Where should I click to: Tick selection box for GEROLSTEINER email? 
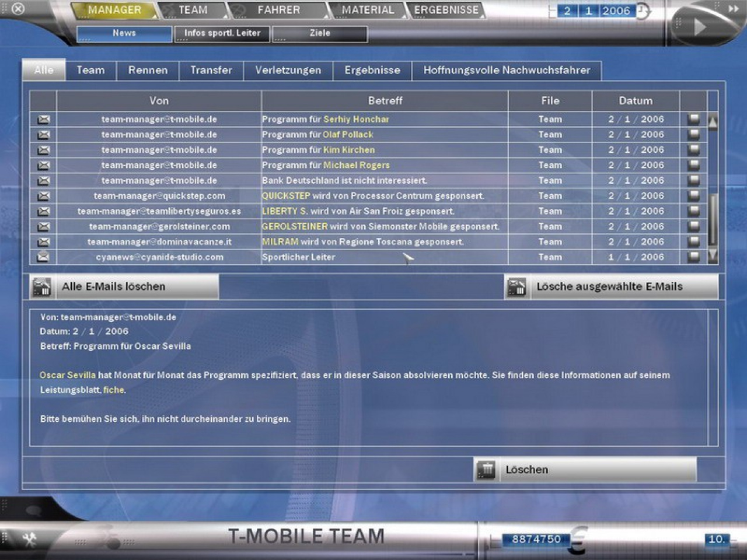693,226
